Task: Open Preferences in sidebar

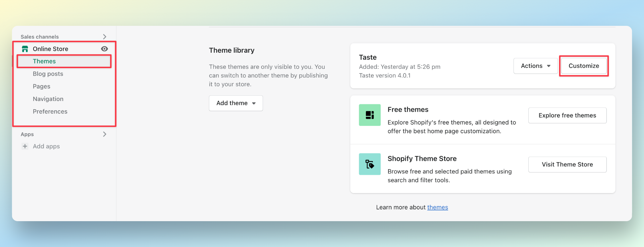Action: [50, 111]
